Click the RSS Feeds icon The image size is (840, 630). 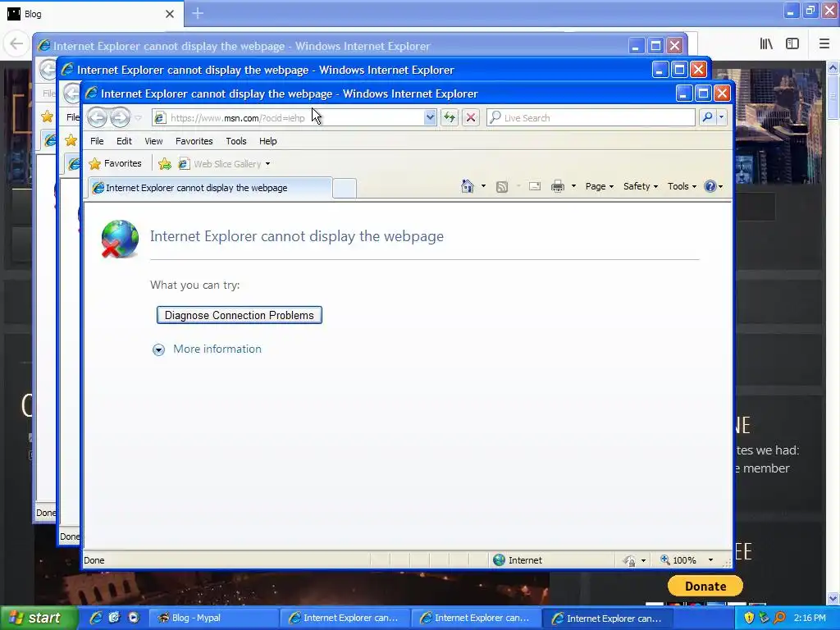tap(502, 186)
